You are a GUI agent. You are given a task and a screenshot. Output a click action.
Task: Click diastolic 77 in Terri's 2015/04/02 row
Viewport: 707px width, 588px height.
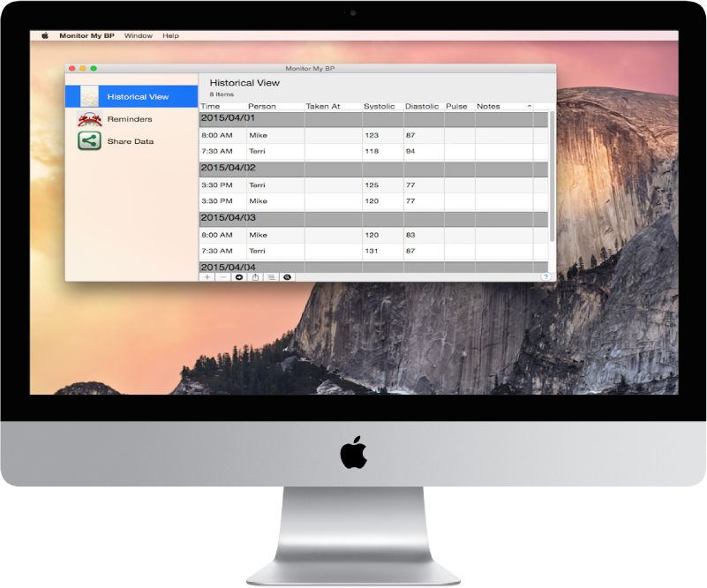coord(410,185)
